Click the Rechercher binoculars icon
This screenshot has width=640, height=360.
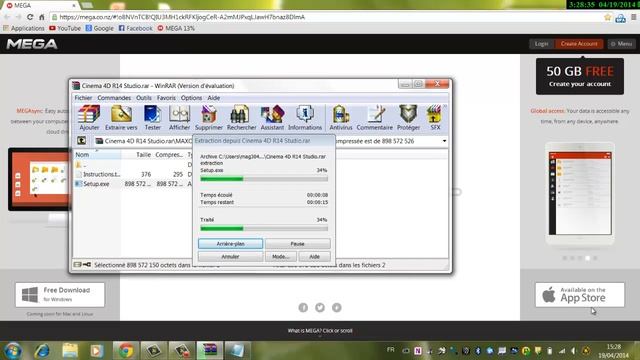coord(241,118)
